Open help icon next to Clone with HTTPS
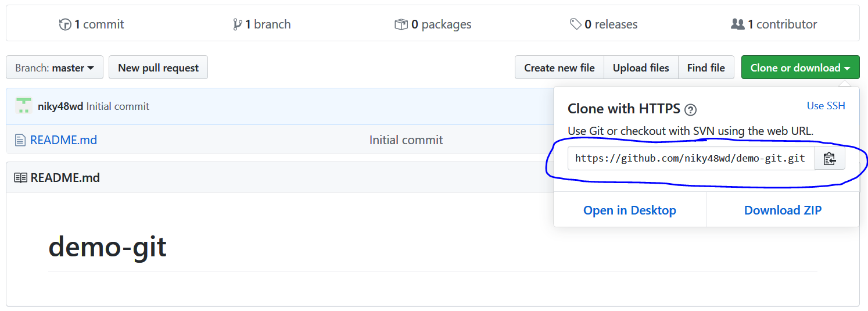This screenshot has width=868, height=311. pyautogui.click(x=690, y=109)
